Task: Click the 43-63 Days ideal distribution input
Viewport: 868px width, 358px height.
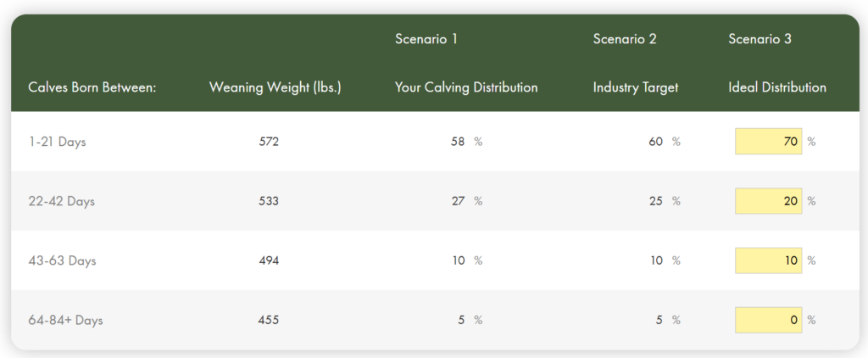Action: (768, 260)
